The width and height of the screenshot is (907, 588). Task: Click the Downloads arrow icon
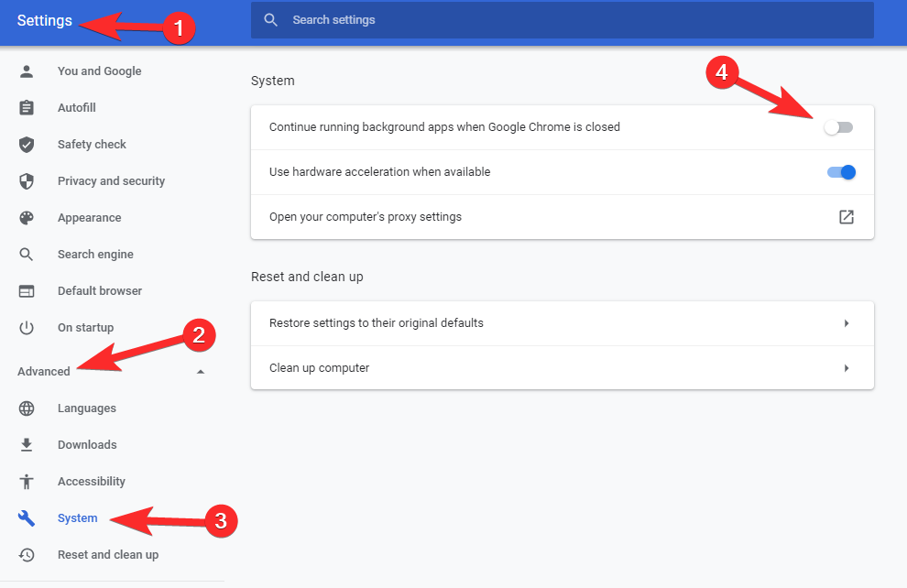click(27, 444)
